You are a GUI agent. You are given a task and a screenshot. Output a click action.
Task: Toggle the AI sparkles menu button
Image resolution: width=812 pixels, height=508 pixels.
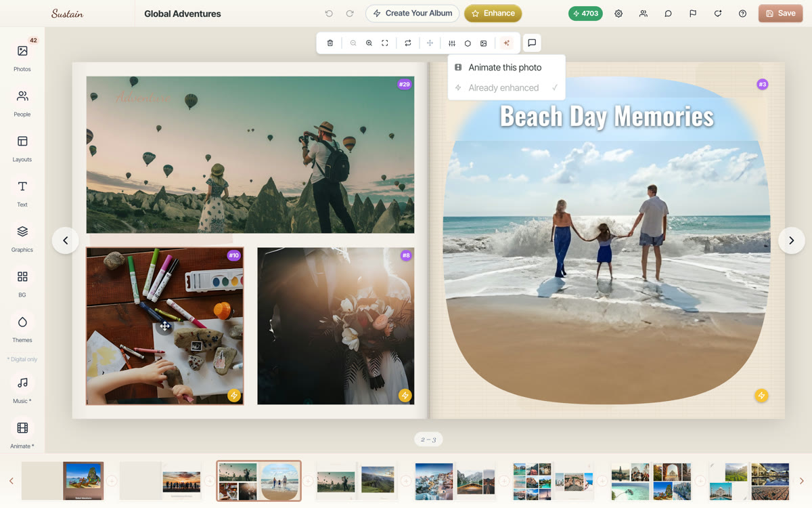pos(507,43)
